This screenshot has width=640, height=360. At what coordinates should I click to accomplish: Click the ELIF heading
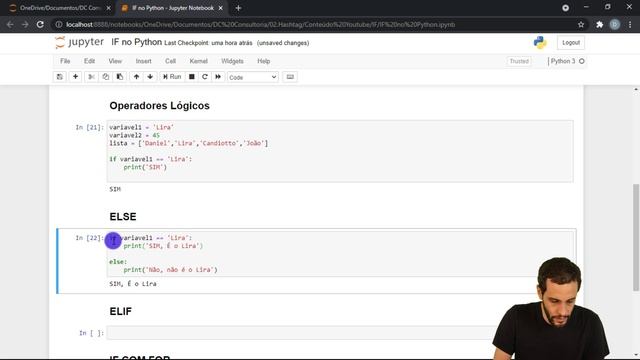(120, 311)
